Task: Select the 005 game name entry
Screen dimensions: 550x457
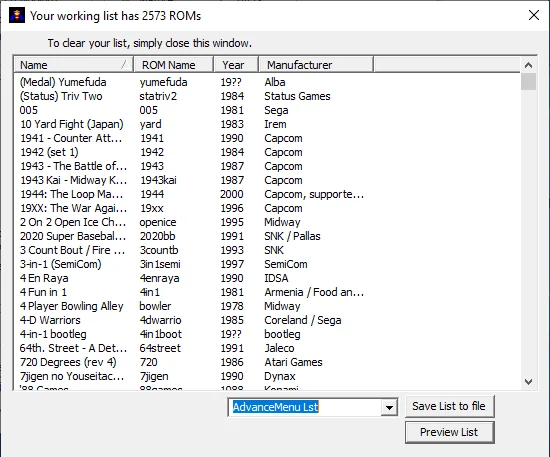Action: pyautogui.click(x=29, y=110)
